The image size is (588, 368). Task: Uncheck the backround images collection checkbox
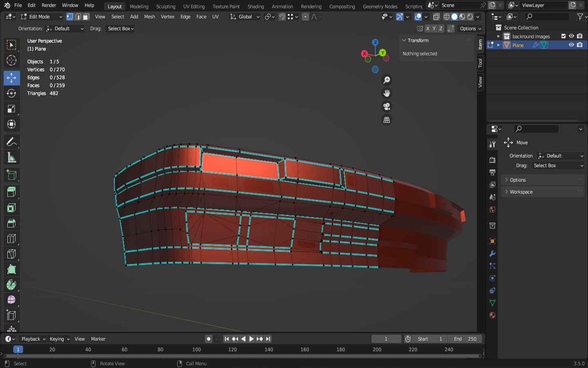(x=563, y=36)
